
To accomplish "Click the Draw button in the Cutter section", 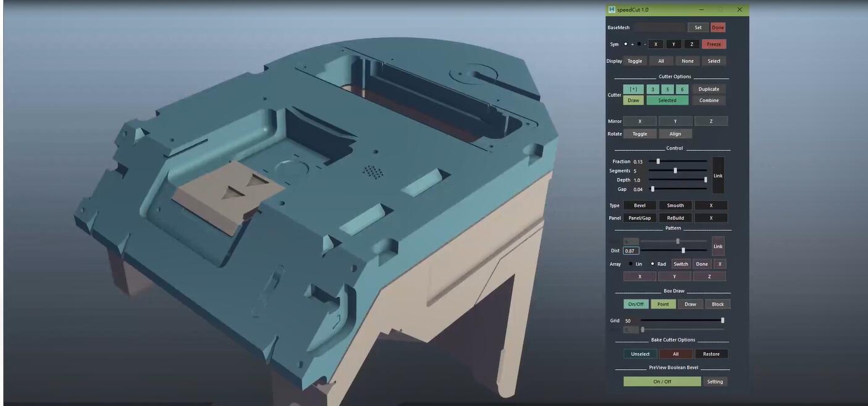I will (x=633, y=100).
